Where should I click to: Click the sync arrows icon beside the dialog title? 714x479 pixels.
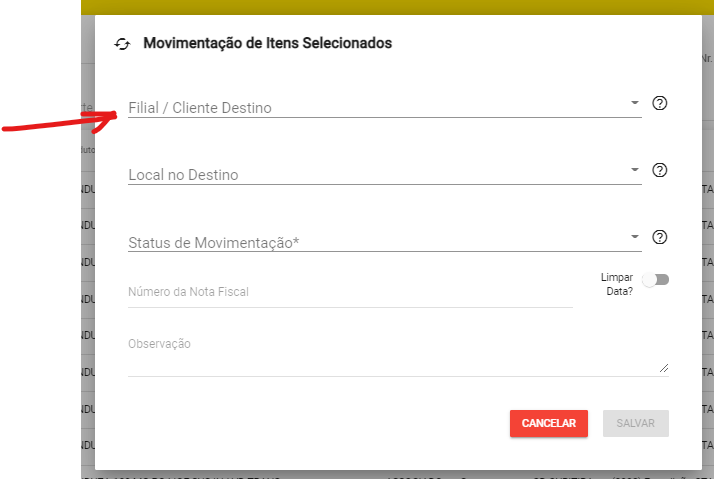(x=123, y=44)
